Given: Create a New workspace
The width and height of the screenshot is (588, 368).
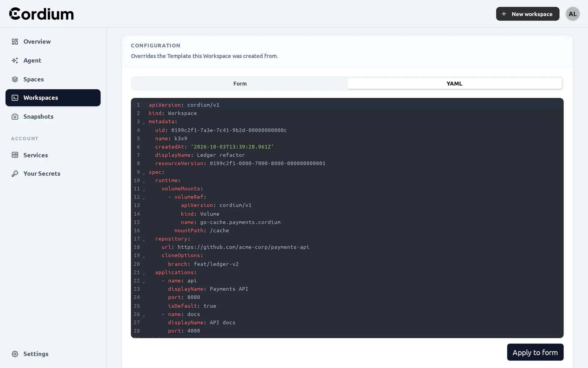Looking at the screenshot, I should tap(527, 14).
